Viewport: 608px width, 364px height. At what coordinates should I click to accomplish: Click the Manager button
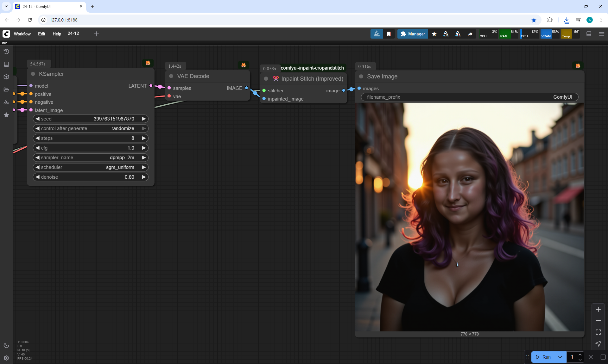pos(413,34)
